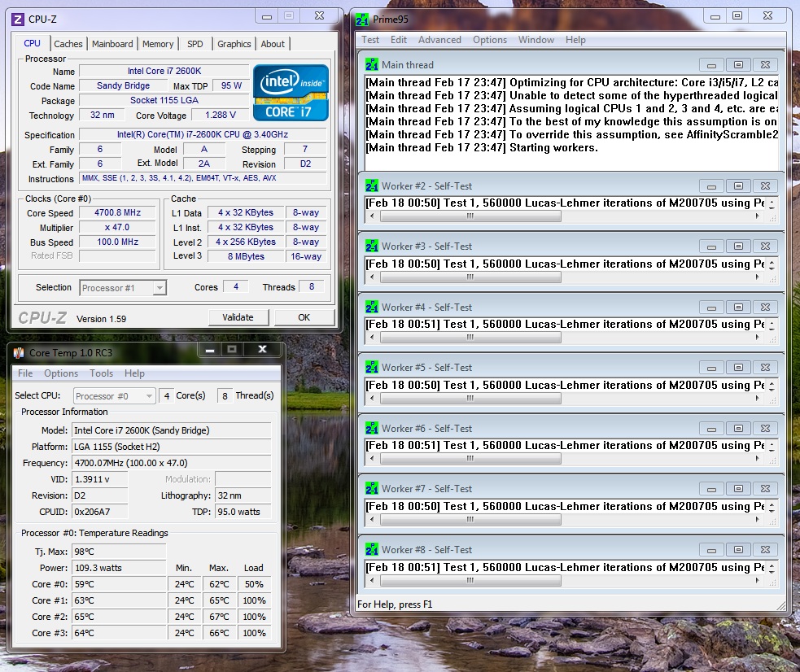Viewport: 800px width, 672px height.
Task: Click the Power value 109.3 watts
Action: (120, 568)
